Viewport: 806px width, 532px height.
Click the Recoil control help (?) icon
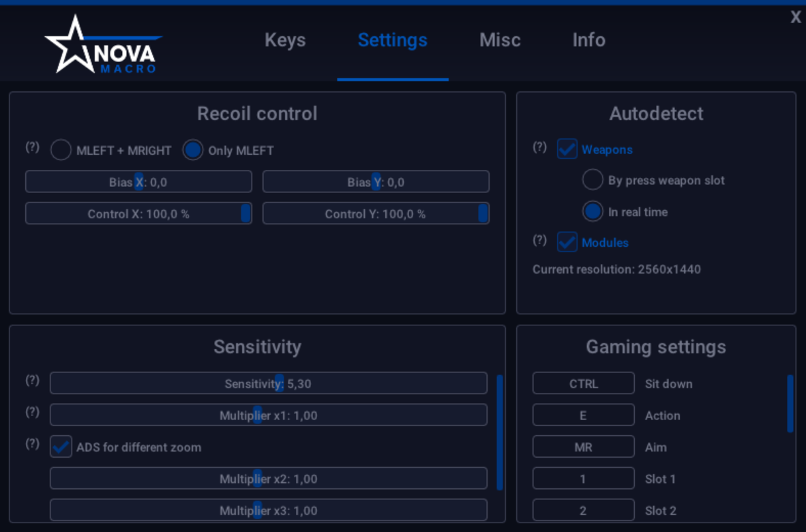[x=32, y=147]
